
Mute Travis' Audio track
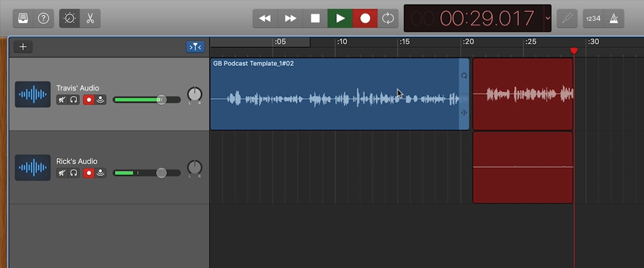[62, 100]
